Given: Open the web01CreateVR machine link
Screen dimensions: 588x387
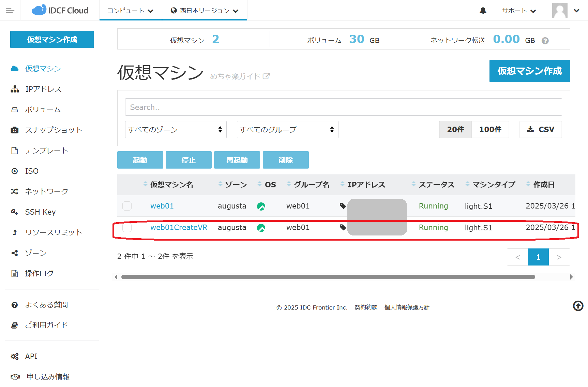Looking at the screenshot, I should (x=179, y=228).
